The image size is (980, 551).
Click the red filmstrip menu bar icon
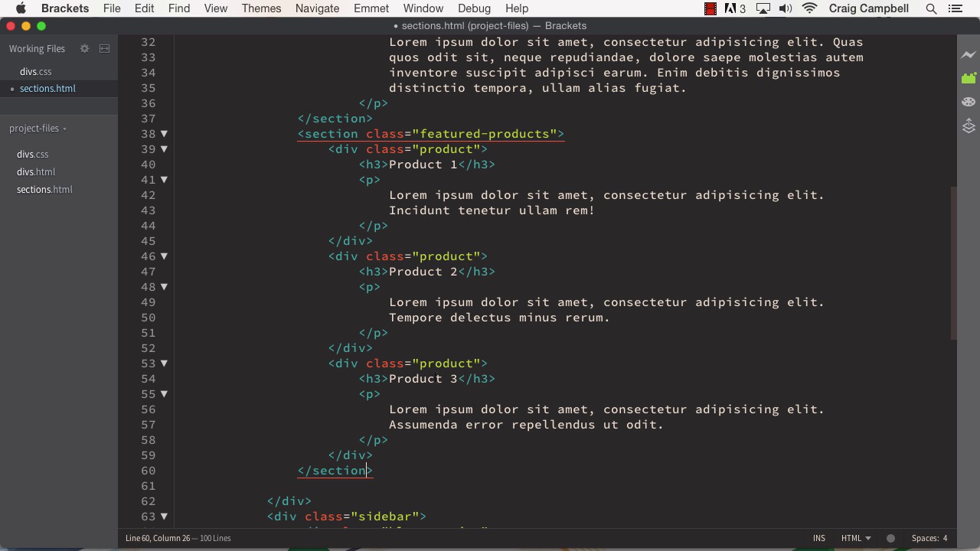(x=710, y=8)
